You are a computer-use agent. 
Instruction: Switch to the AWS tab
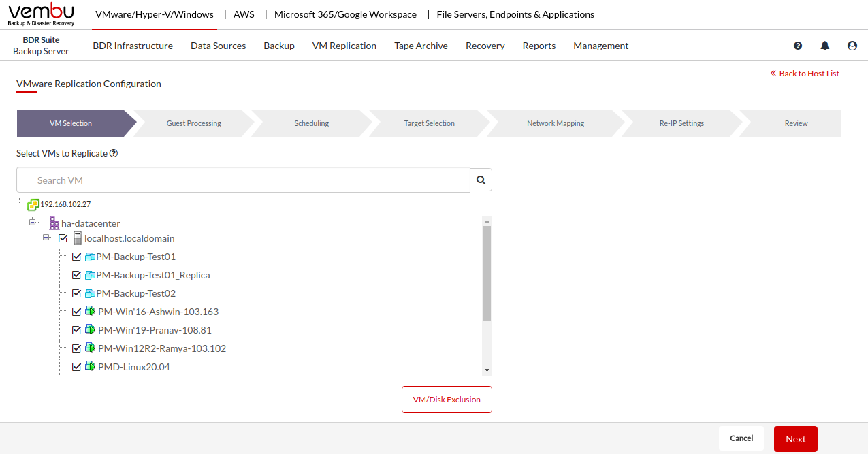coord(244,14)
